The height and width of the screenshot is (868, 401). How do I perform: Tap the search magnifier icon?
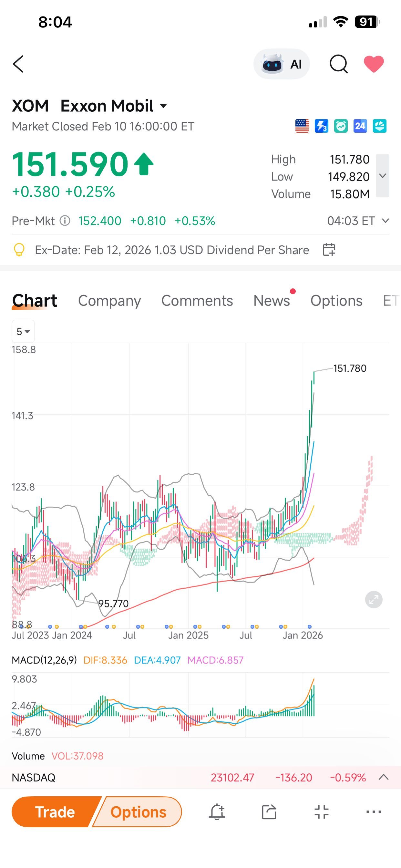338,64
